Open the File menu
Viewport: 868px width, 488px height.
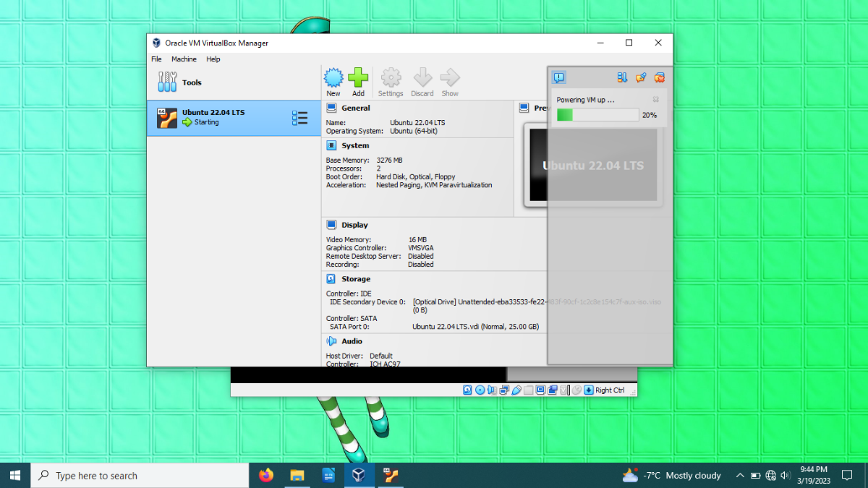point(156,59)
